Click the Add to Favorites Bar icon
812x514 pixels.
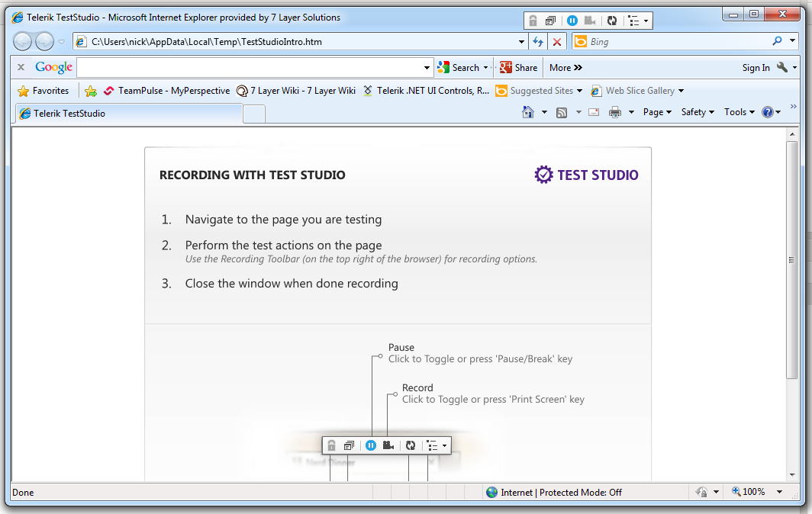pyautogui.click(x=91, y=91)
